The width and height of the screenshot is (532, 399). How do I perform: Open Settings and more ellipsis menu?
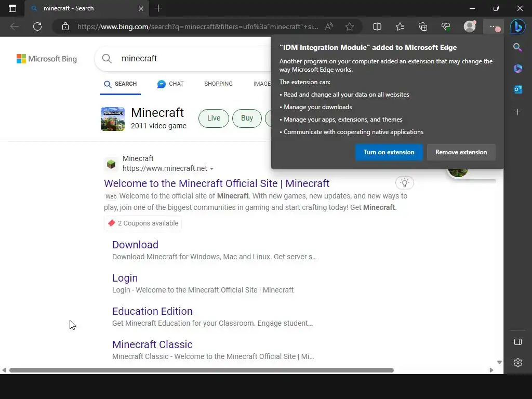coord(494,26)
